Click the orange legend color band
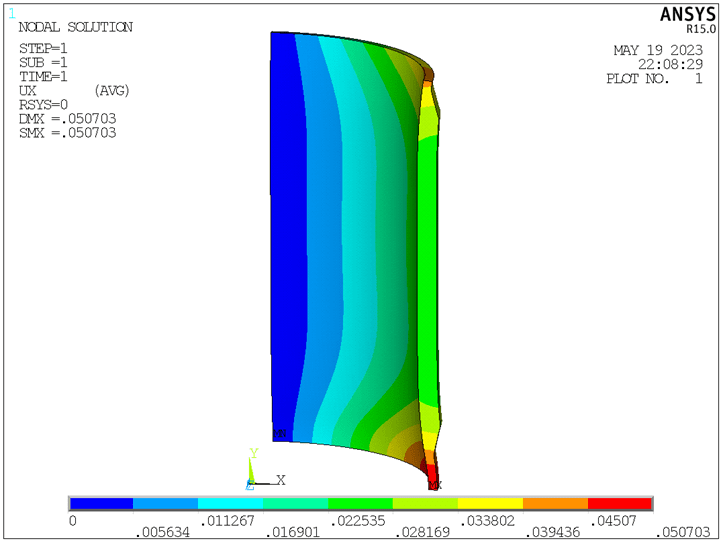This screenshot has width=723, height=543. click(x=555, y=503)
